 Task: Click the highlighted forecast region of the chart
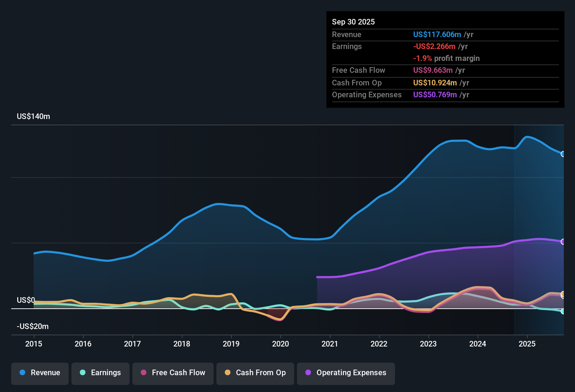(539, 227)
